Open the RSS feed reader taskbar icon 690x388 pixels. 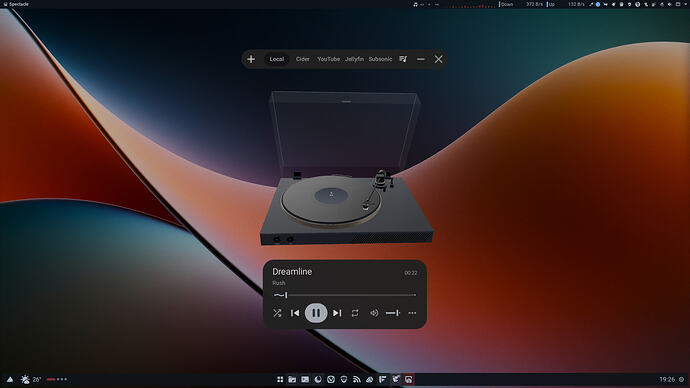coord(356,379)
